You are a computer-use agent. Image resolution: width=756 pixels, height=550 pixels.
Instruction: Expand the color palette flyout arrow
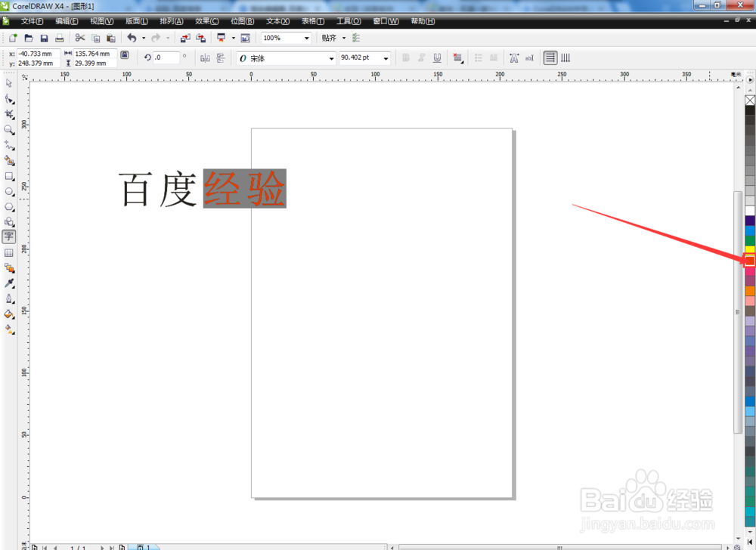pyautogui.click(x=750, y=79)
